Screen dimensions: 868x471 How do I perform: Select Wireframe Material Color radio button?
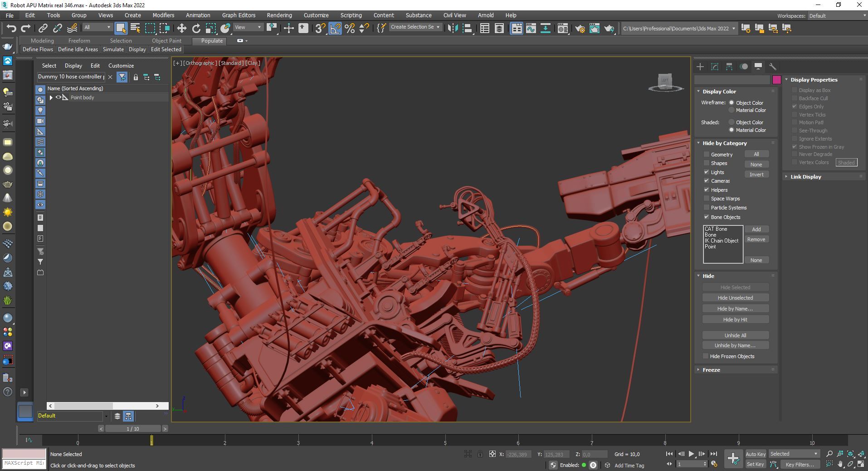pyautogui.click(x=731, y=110)
